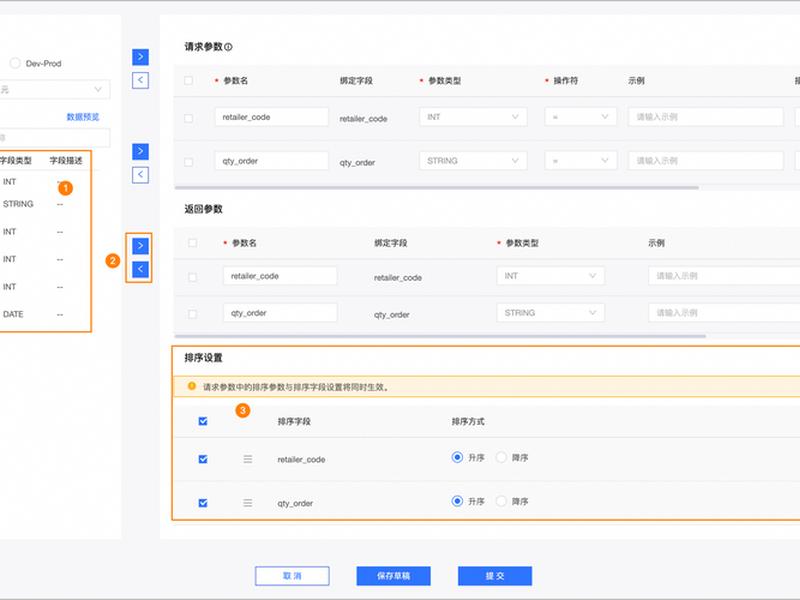The height and width of the screenshot is (600, 800).
Task: Click the 保存草稿 save draft button
Action: [x=393, y=576]
